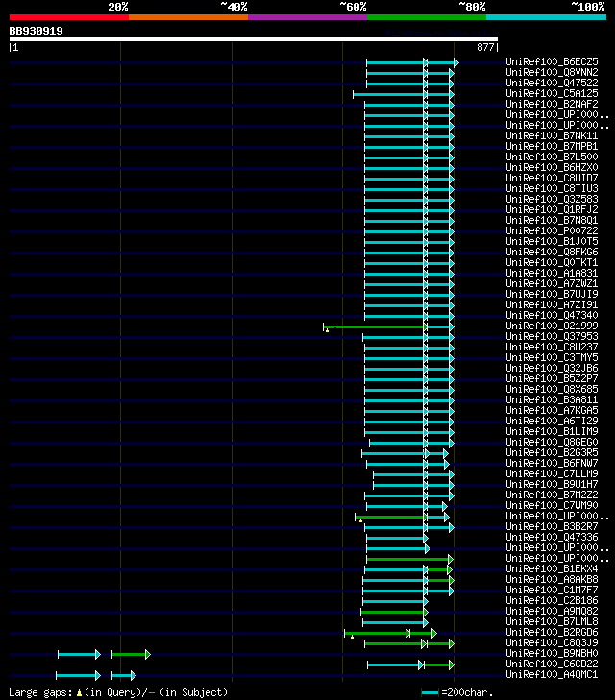
Task: Click the UniRef100_Q37953 label
Action: (552, 336)
